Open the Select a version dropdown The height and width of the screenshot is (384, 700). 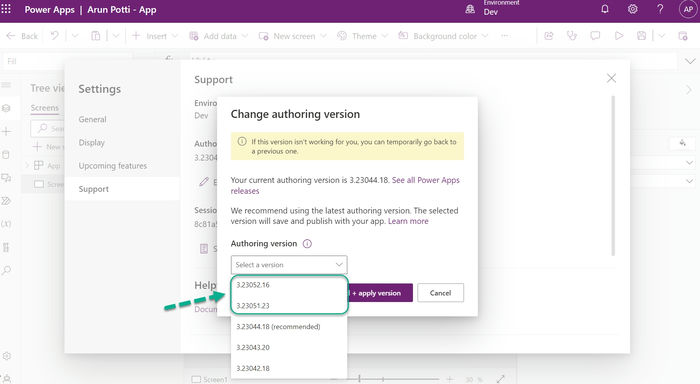[x=289, y=265]
